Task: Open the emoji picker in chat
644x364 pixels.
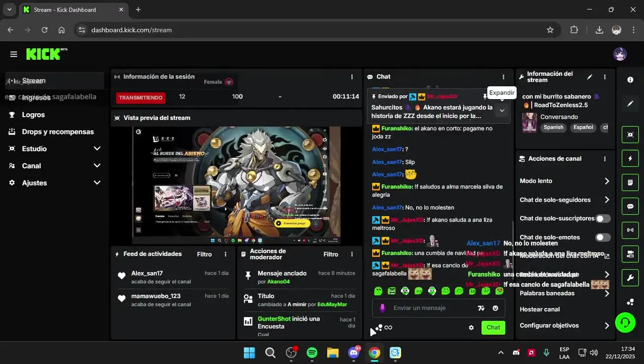Action: pos(496,308)
